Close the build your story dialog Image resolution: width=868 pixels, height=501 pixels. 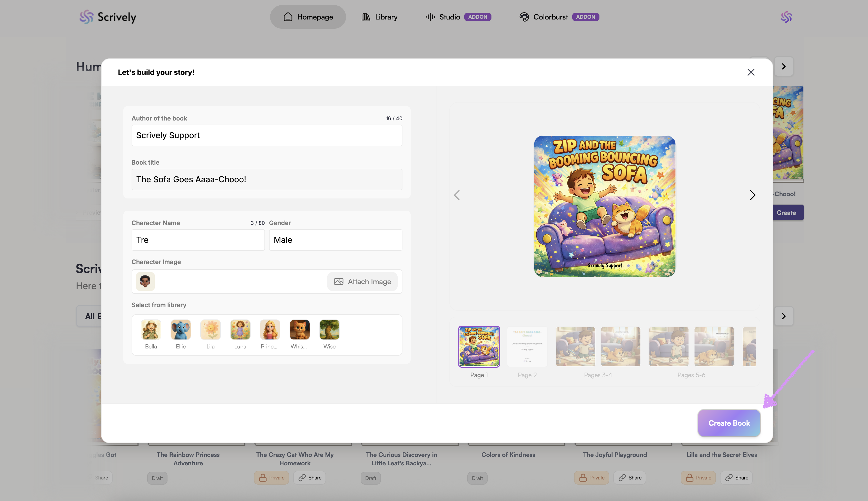751,72
